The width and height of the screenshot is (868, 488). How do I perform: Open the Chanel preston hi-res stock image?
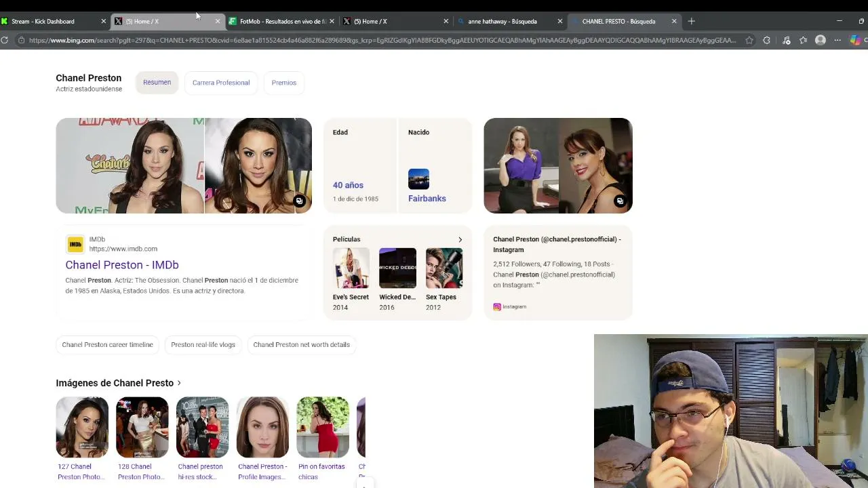[202, 428]
